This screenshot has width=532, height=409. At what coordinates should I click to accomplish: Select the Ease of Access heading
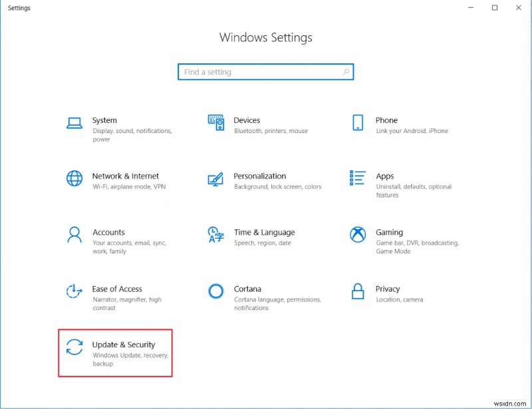pyautogui.click(x=117, y=289)
